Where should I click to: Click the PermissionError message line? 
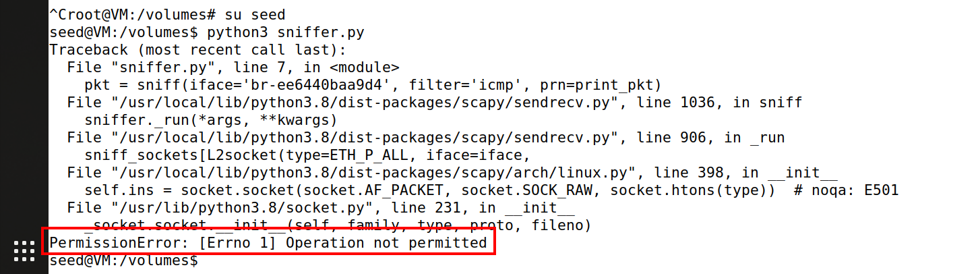268,242
